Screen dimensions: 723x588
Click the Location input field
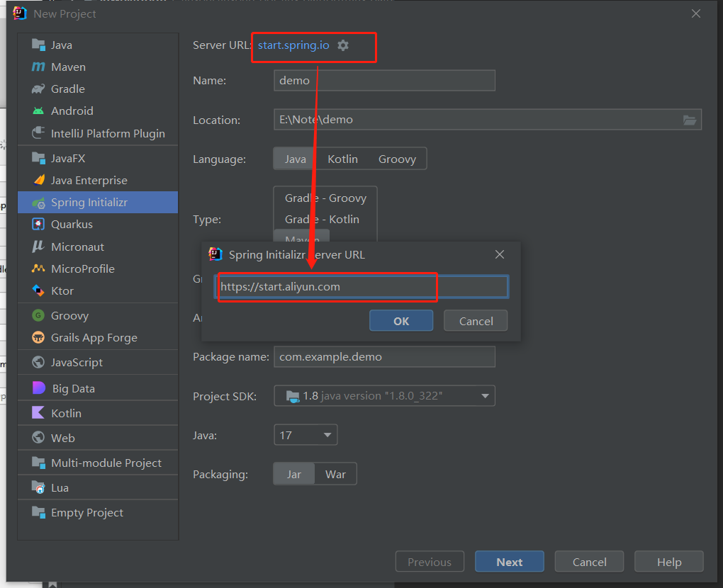tap(488, 120)
